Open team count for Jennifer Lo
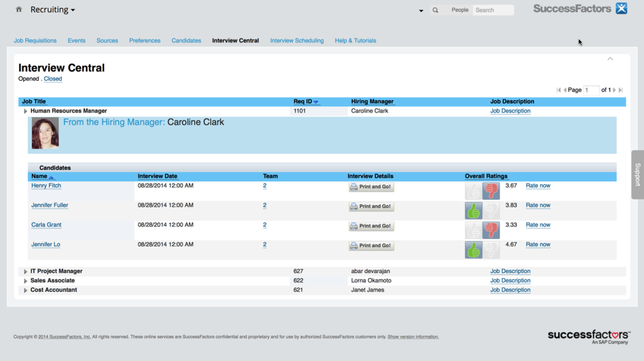 265,244
